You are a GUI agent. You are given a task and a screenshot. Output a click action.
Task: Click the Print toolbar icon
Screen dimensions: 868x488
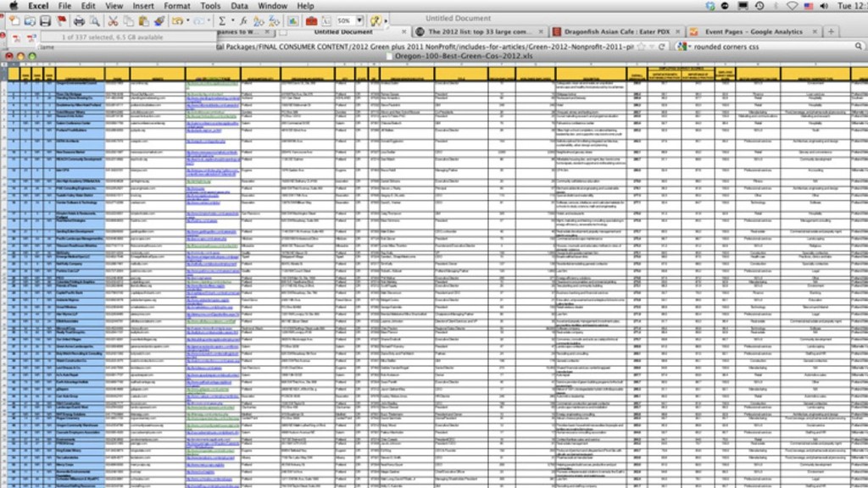pos(79,21)
